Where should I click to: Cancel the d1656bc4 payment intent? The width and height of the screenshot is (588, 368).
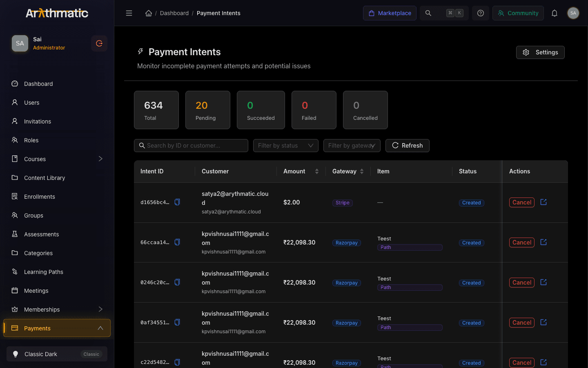click(x=522, y=202)
